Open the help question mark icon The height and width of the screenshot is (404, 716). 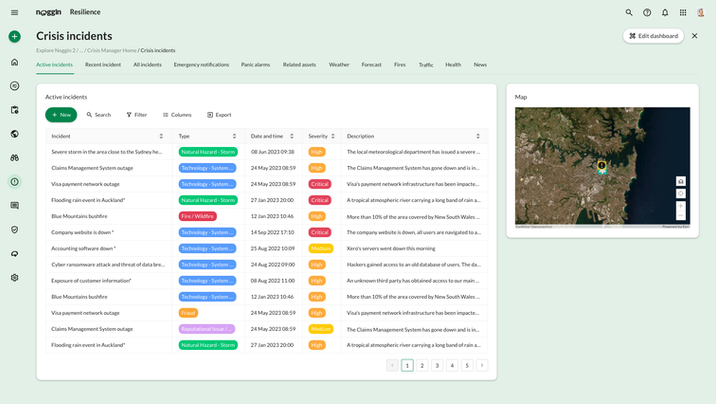point(647,12)
